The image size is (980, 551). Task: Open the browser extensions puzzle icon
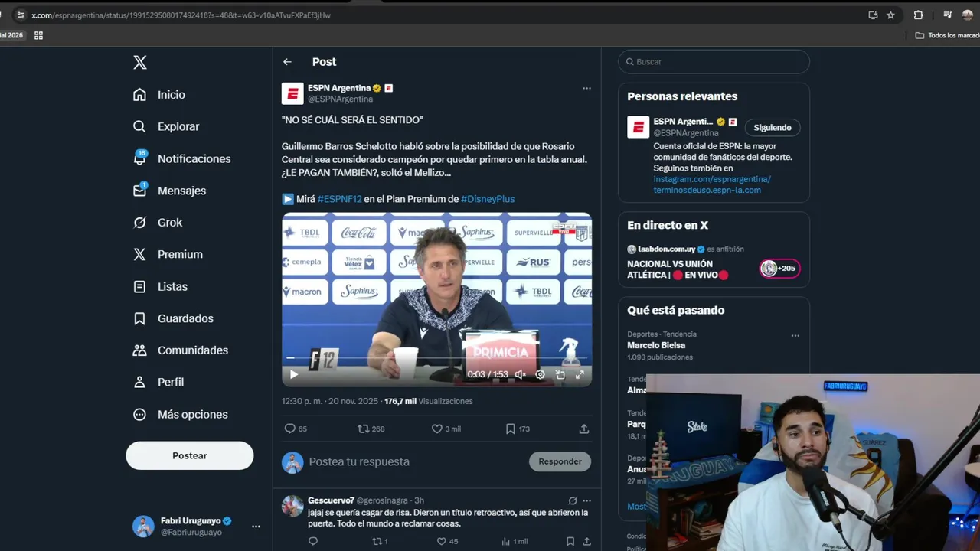pos(918,15)
